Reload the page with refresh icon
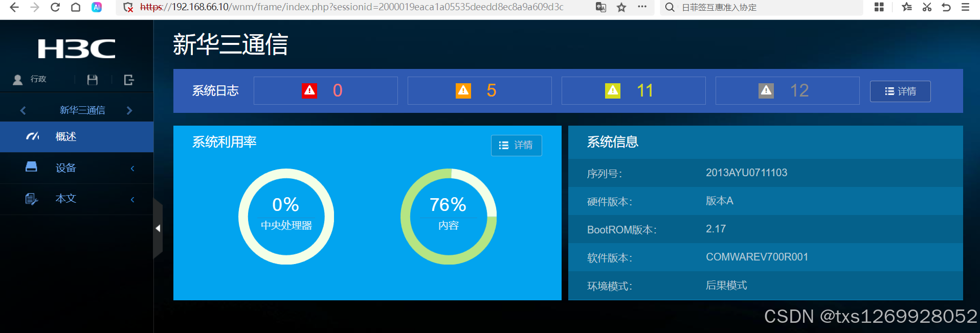The image size is (980, 333). point(55,7)
